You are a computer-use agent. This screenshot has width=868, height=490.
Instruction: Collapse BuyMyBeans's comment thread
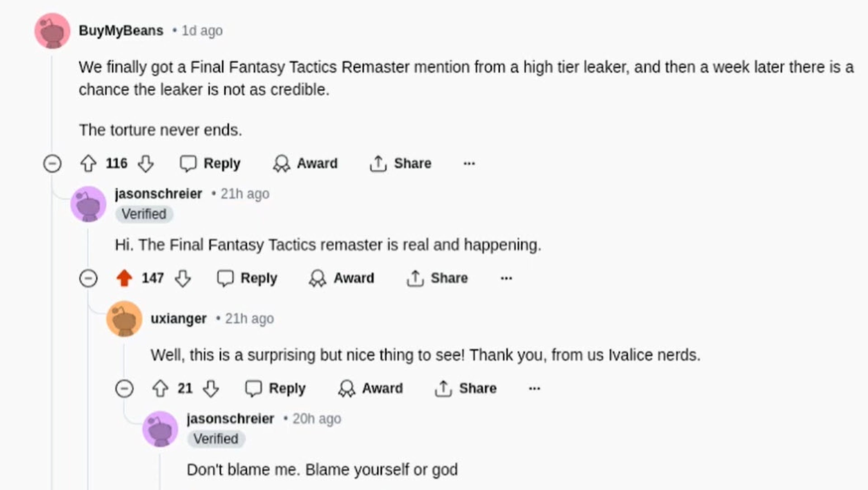(53, 164)
